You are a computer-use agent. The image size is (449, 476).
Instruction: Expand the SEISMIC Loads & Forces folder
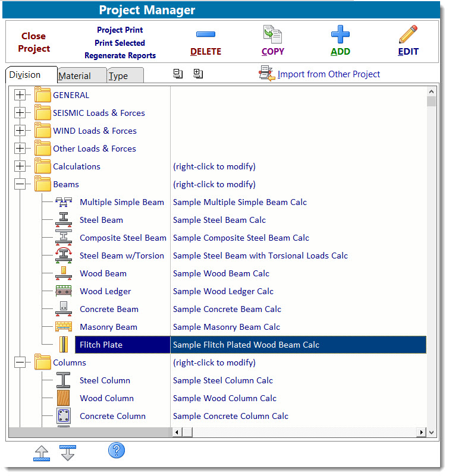click(x=20, y=113)
